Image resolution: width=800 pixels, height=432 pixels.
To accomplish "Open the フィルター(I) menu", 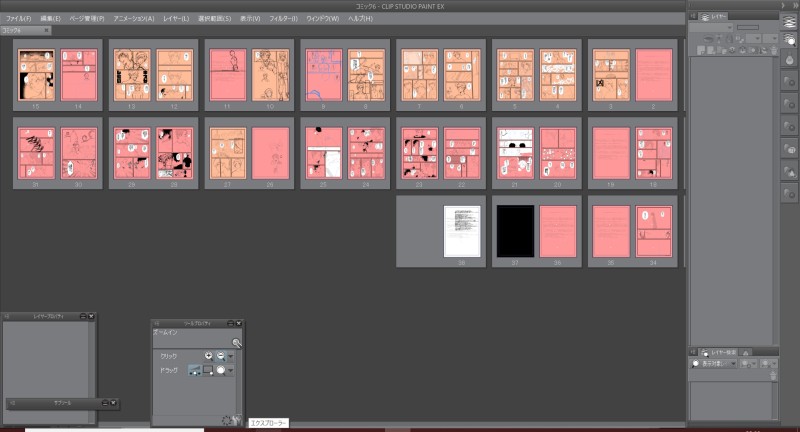I will tap(283, 18).
